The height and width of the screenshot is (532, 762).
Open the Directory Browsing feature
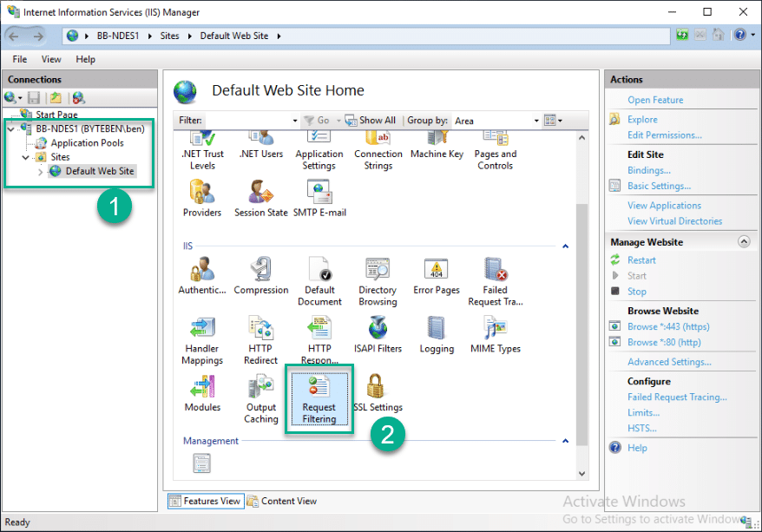[378, 282]
